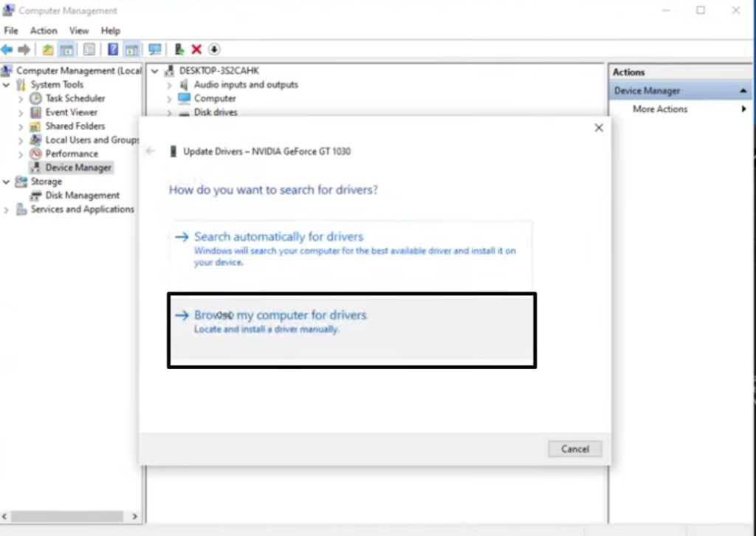Image resolution: width=756 pixels, height=536 pixels.
Task: Select Device Manager in the console tree
Action: click(78, 168)
